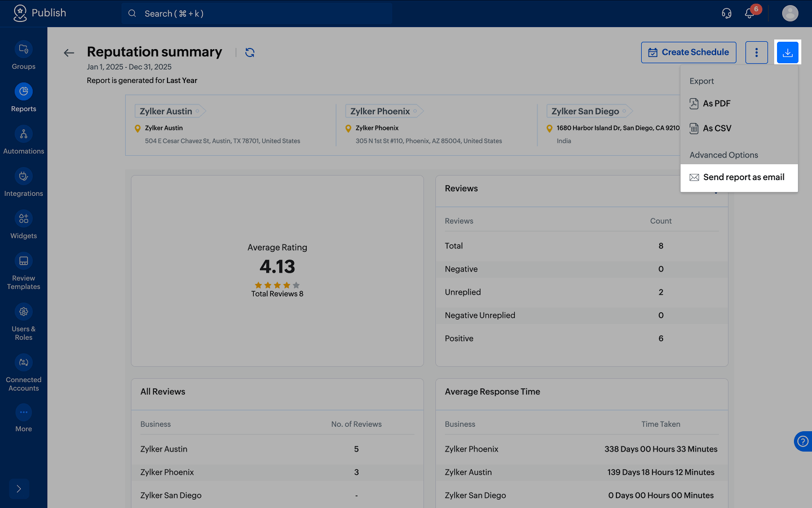812x508 pixels.
Task: Click the notifications bell icon
Action: pos(749,13)
